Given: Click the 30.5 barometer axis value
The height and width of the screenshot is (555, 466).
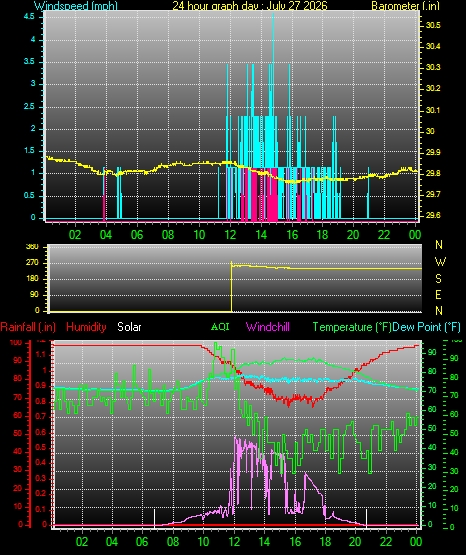Looking at the screenshot, I should [x=433, y=25].
